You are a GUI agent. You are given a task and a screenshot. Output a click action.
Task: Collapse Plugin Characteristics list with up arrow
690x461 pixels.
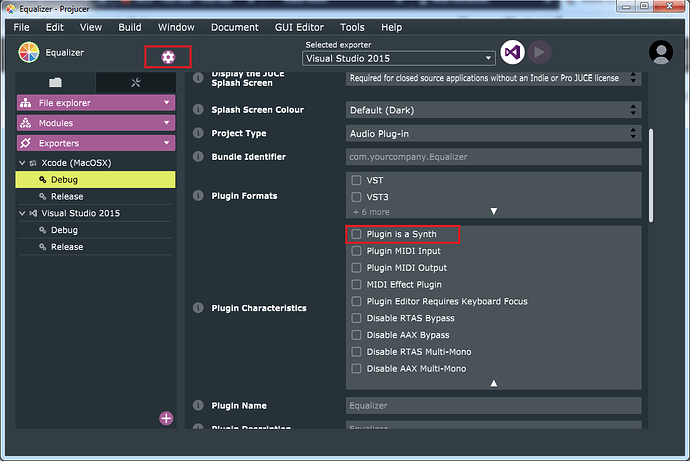click(x=494, y=383)
